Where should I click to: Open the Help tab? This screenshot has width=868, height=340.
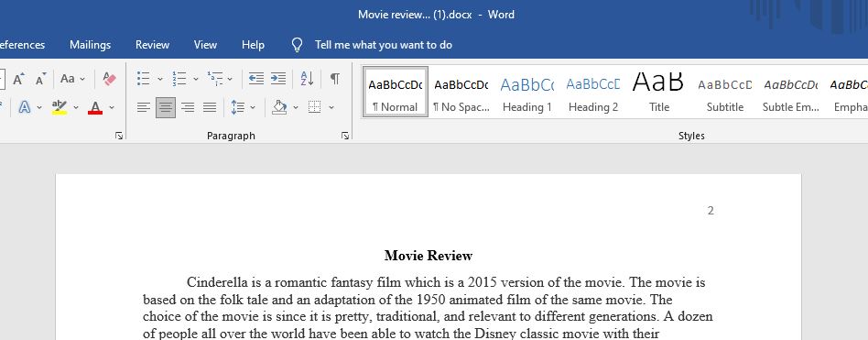pos(253,45)
